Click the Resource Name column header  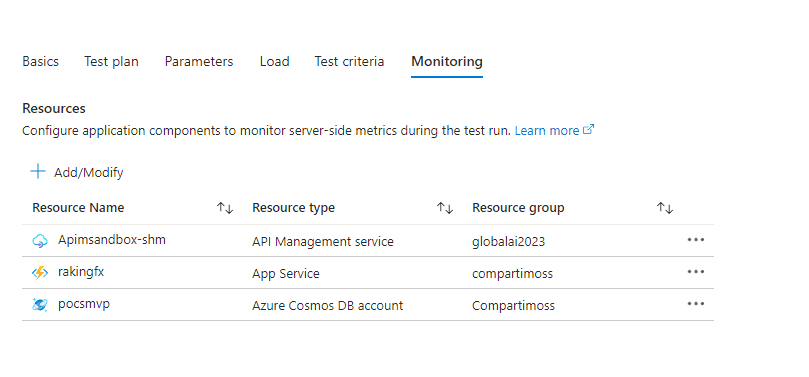(78, 208)
